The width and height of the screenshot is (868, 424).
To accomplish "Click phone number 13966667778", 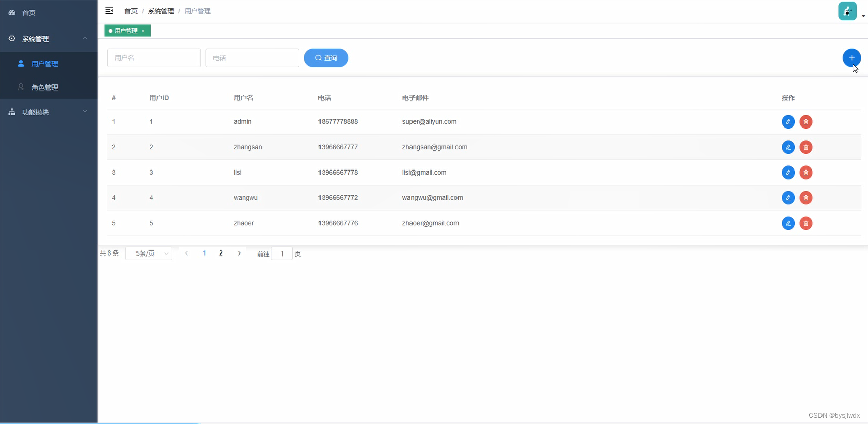I will (338, 173).
